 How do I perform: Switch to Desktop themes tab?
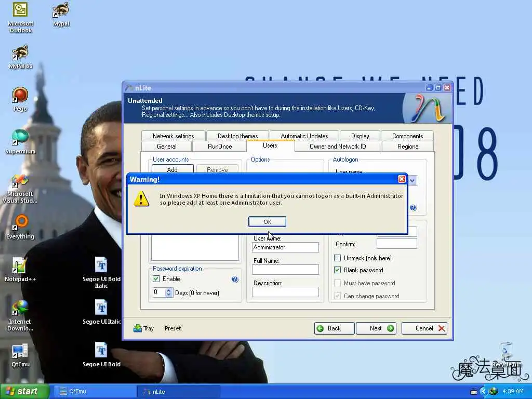[237, 136]
